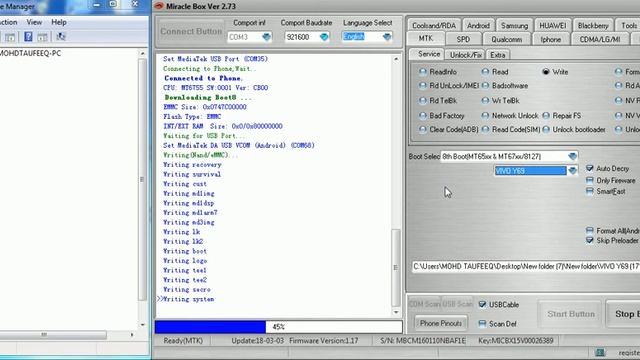Open the VIVO Y69 model dropdown
The height and width of the screenshot is (360, 640).
pos(572,171)
